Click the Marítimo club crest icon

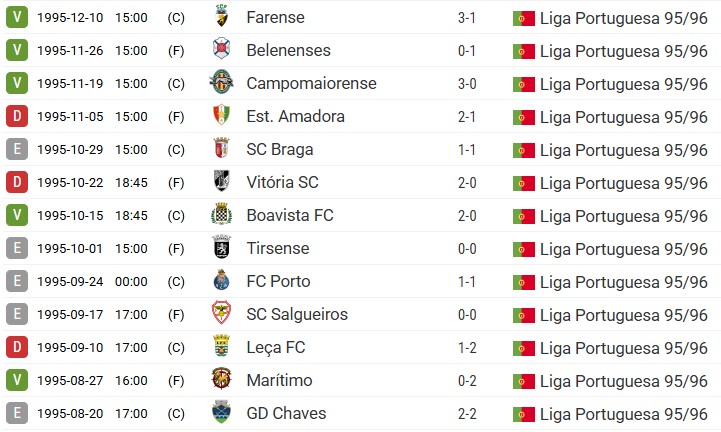(221, 380)
